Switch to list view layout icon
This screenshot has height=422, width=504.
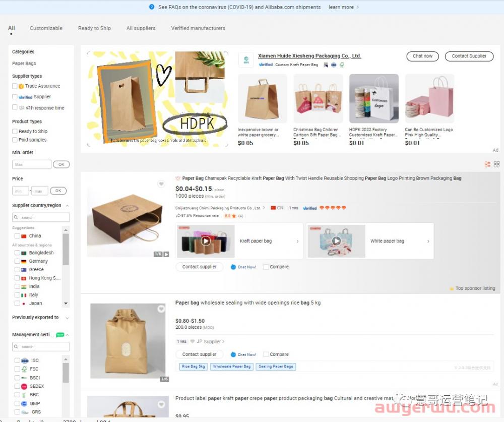[487, 164]
